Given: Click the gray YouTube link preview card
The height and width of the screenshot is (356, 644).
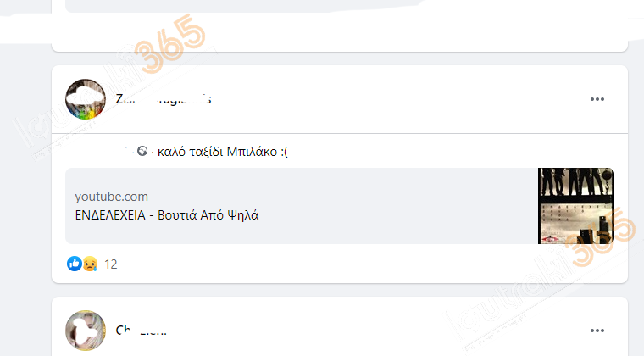Looking at the screenshot, I should click(340, 206).
